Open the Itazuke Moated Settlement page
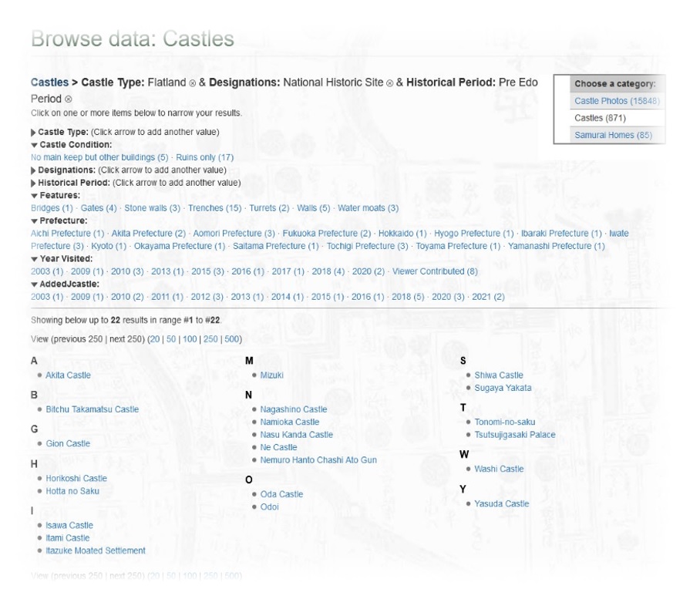 pos(96,551)
